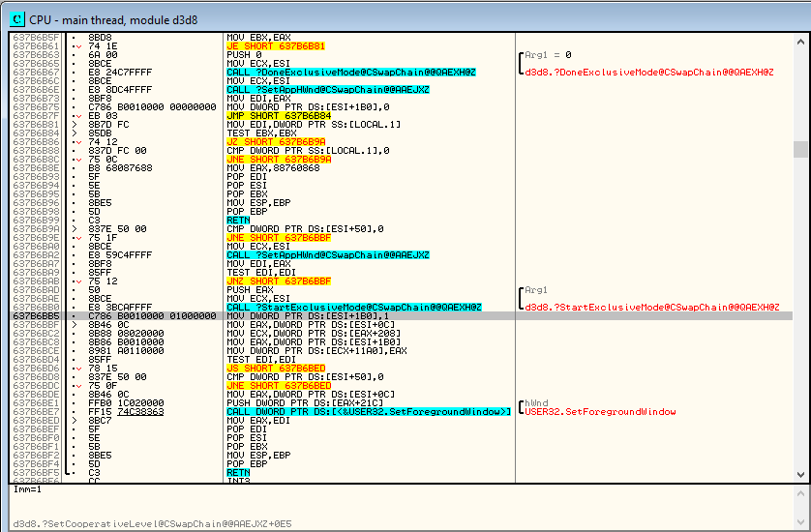Click the 'Arg1 = 0' comment
The width and height of the screenshot is (811, 532).
point(548,55)
